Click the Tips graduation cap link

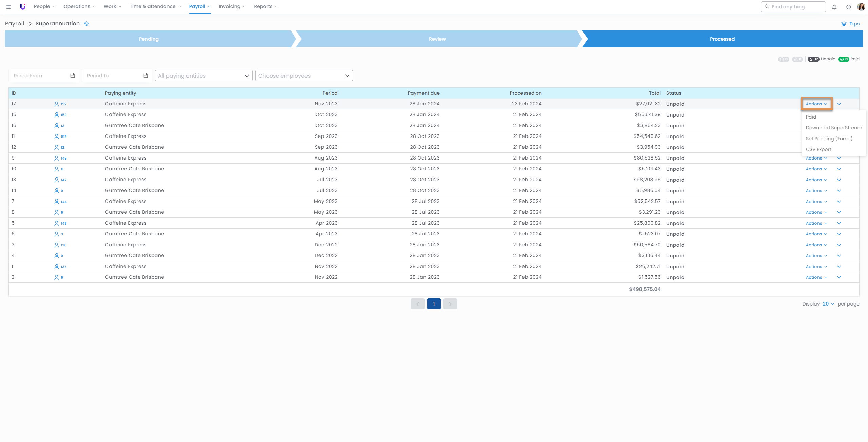click(x=850, y=24)
